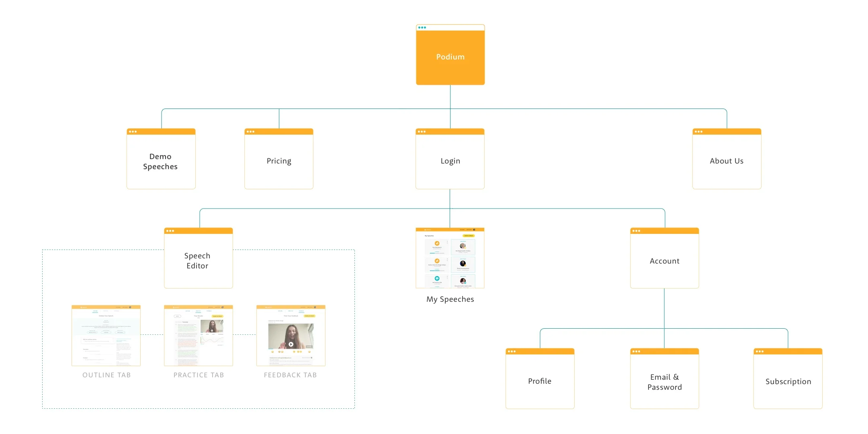Click the teal chat bubble icon in My Speeches
The width and height of the screenshot is (868, 434).
pos(437,278)
